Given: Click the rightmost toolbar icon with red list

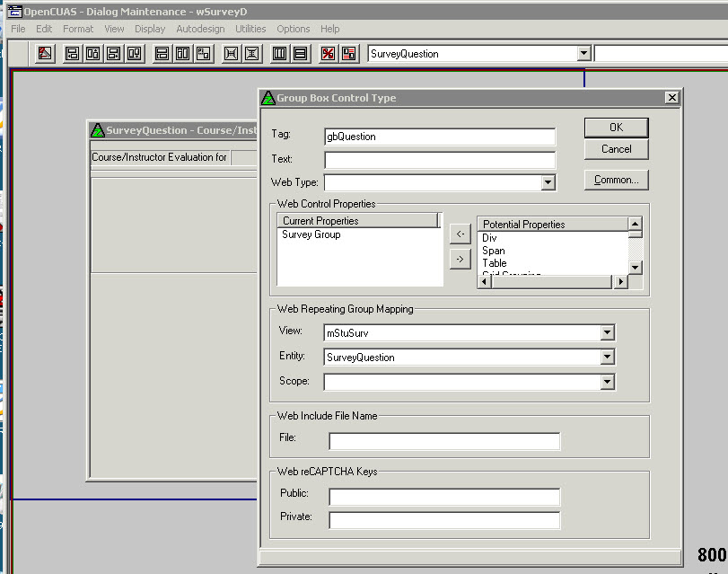Looking at the screenshot, I should (348, 54).
